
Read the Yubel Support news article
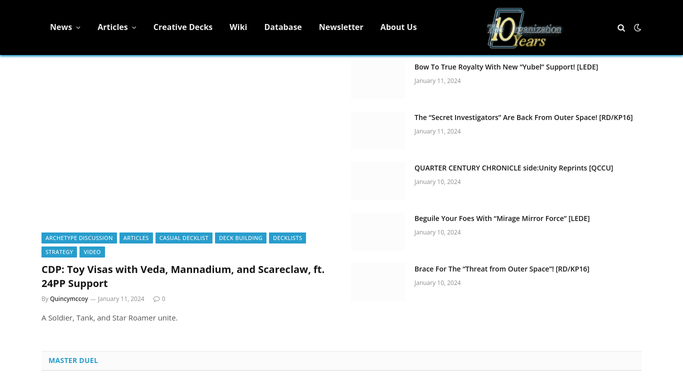pos(506,67)
